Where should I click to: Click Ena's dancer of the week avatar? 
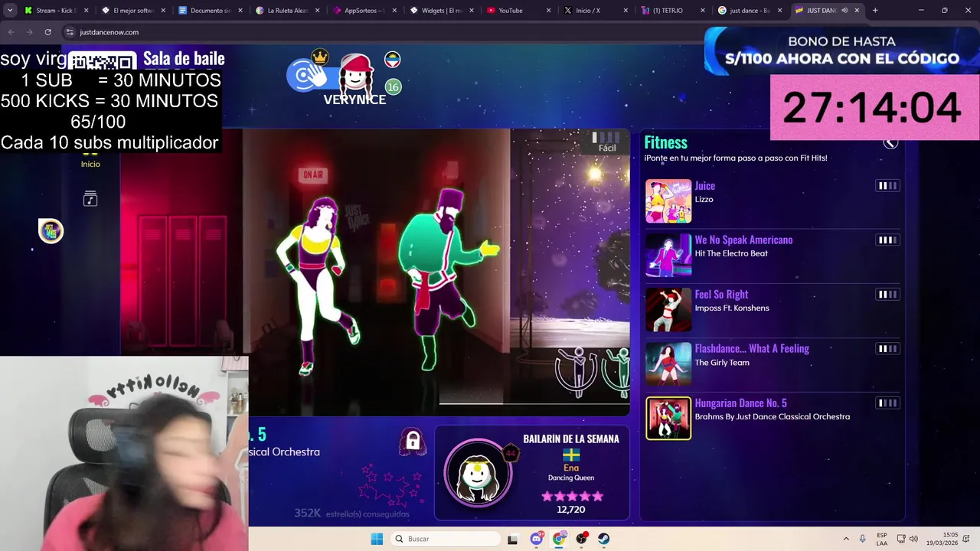click(479, 472)
